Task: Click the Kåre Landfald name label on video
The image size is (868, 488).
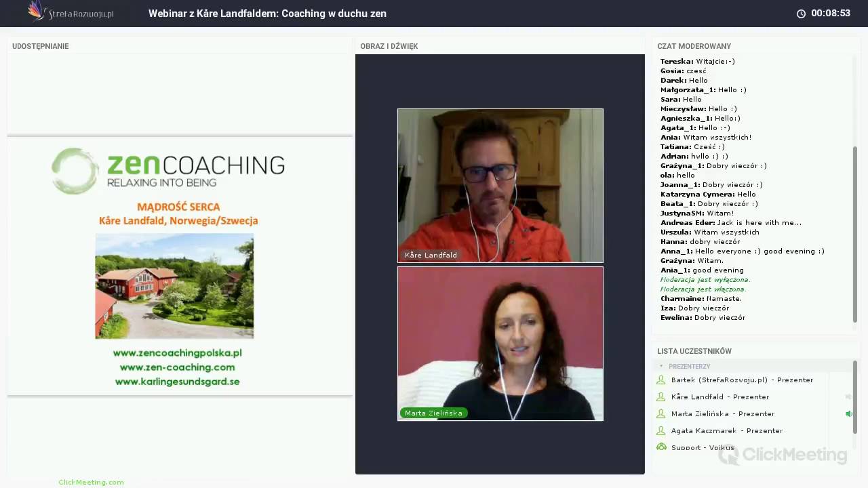Action: 431,256
